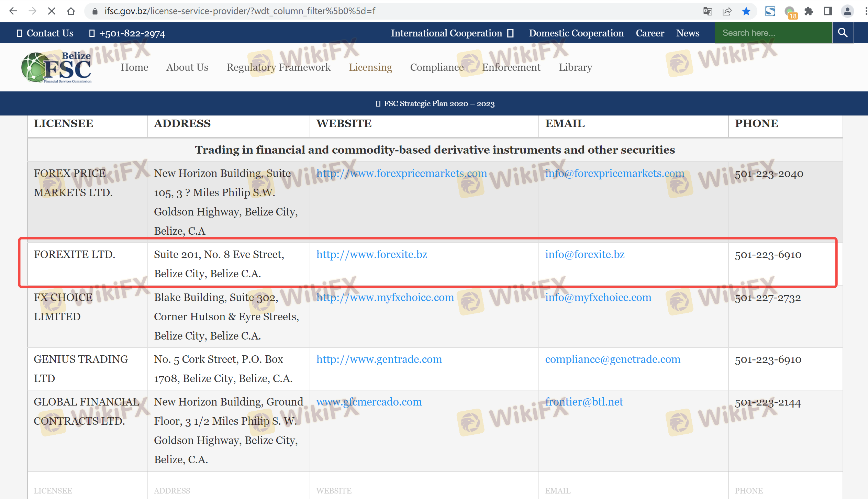The width and height of the screenshot is (868, 499).
Task: Click the browser address bar URL
Action: [241, 11]
